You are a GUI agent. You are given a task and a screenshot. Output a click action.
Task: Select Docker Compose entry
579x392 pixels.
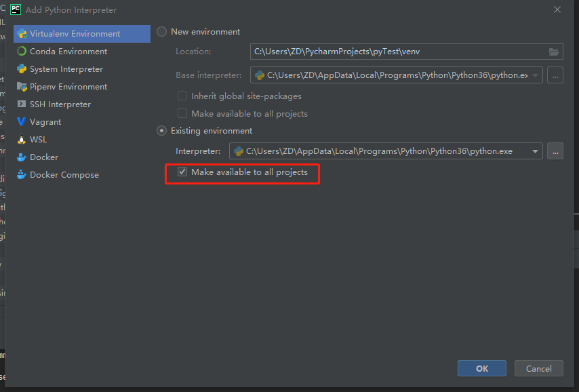(x=82, y=175)
